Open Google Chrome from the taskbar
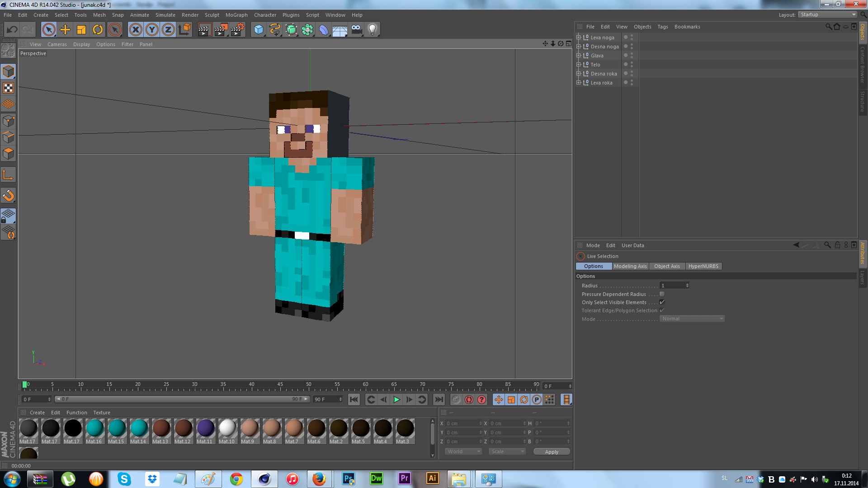 tap(236, 479)
